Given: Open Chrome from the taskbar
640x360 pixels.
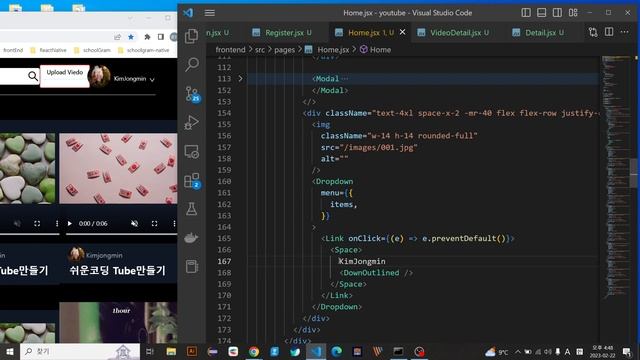Looking at the screenshot, I should coord(253,351).
